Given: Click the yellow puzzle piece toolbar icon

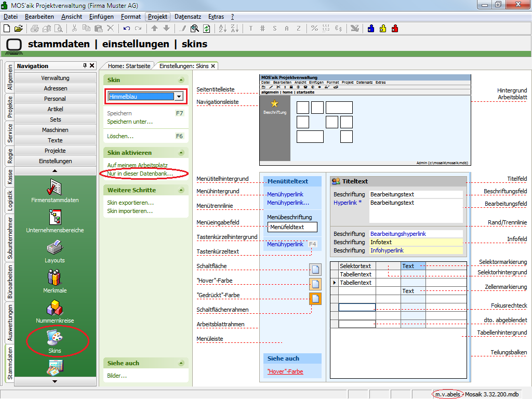Looking at the screenshot, I should 383,29.
